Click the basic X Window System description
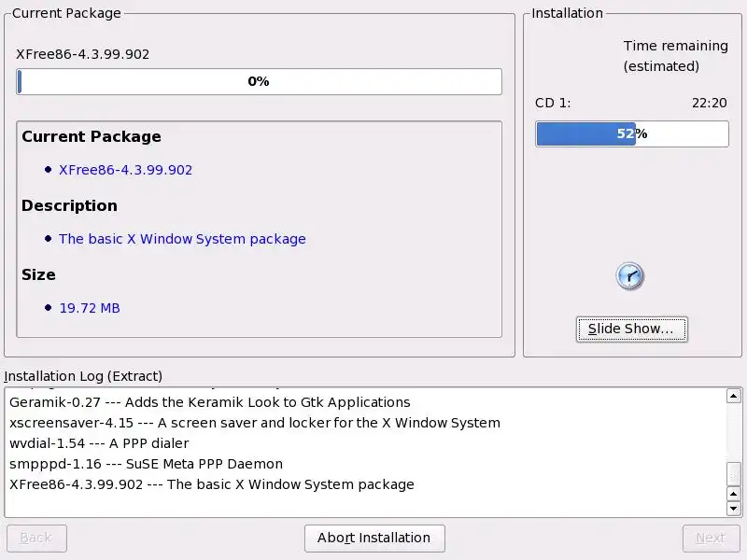The height and width of the screenshot is (560, 747). pos(182,239)
